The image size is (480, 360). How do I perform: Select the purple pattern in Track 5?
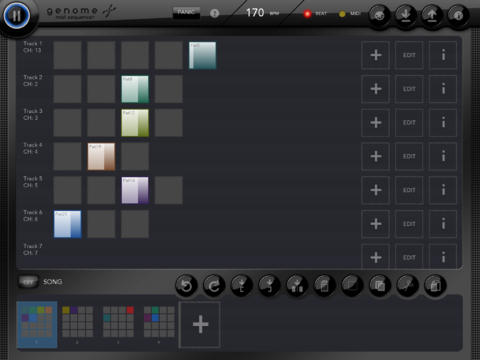[135, 190]
